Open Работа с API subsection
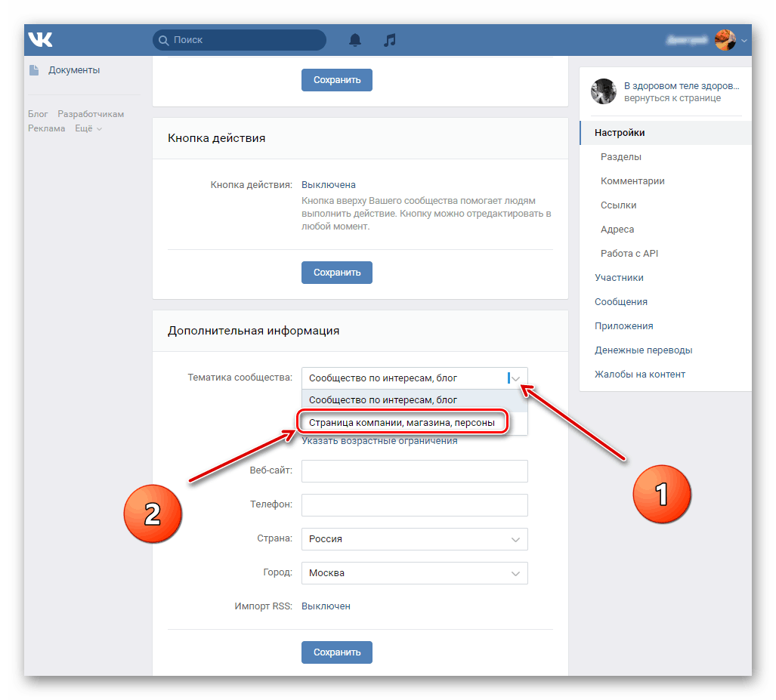The image size is (776, 700). point(629,254)
